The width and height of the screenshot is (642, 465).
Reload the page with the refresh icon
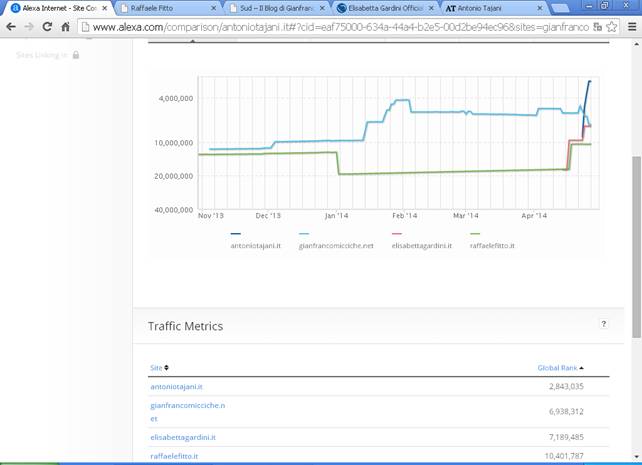[x=47, y=27]
